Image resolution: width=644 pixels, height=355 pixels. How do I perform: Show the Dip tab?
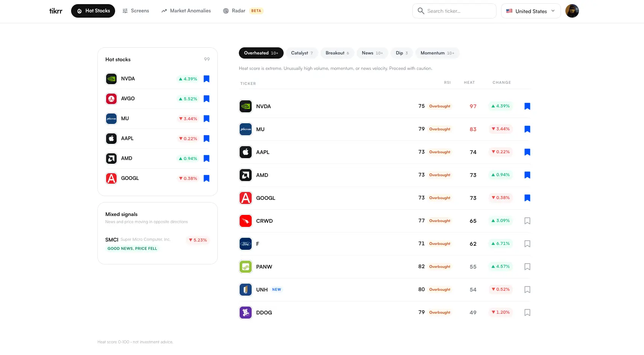pyautogui.click(x=402, y=53)
